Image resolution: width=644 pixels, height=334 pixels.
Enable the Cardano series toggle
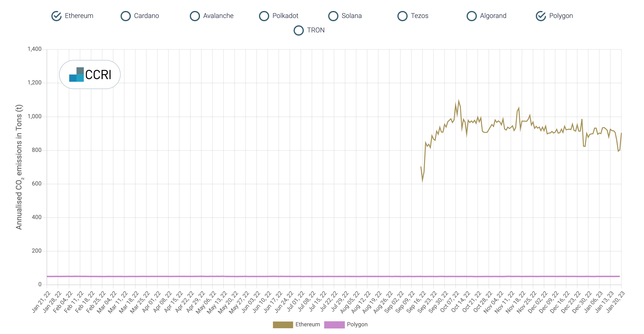pyautogui.click(x=125, y=16)
